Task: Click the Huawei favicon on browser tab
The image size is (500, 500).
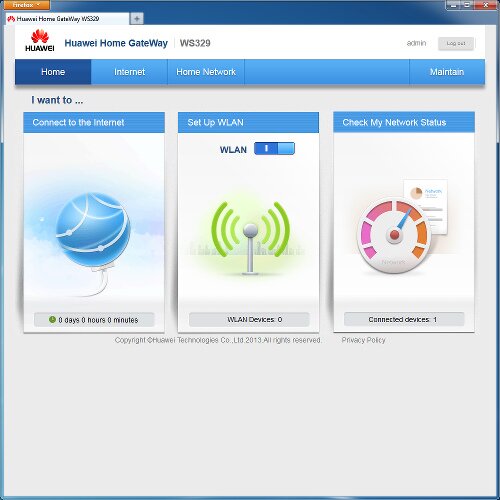Action: (x=11, y=19)
